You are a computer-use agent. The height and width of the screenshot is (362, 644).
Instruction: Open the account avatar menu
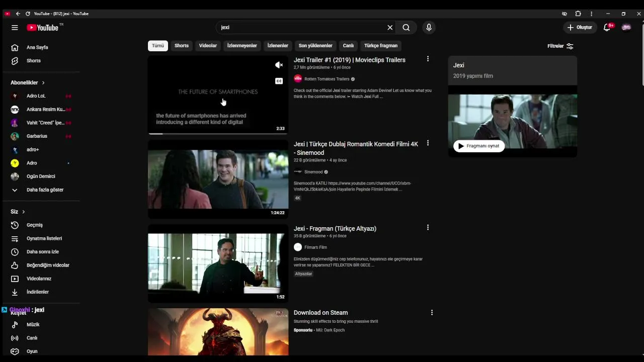(626, 27)
